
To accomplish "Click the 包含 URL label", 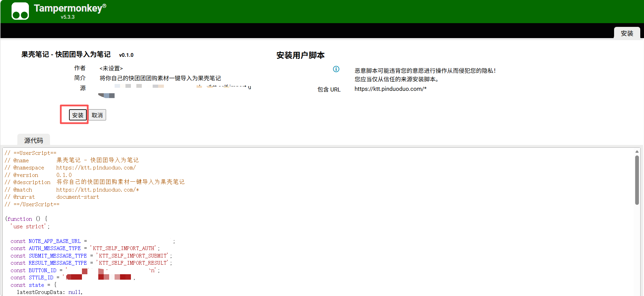I will (x=329, y=89).
